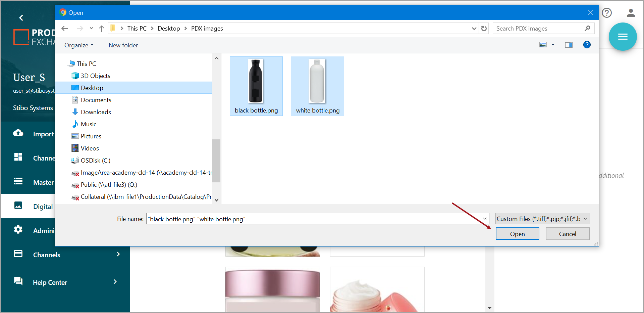Click the folder tree vertical scrollbar
This screenshot has height=313, width=644.
point(216,161)
